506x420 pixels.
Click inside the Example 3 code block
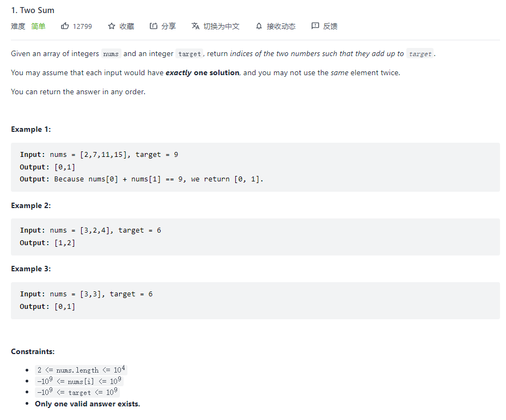click(x=255, y=300)
